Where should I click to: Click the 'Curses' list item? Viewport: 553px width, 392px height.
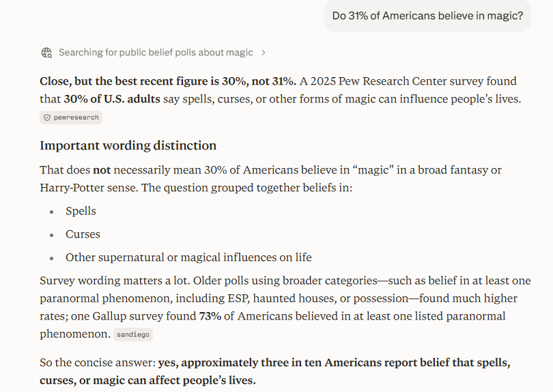pyautogui.click(x=83, y=234)
